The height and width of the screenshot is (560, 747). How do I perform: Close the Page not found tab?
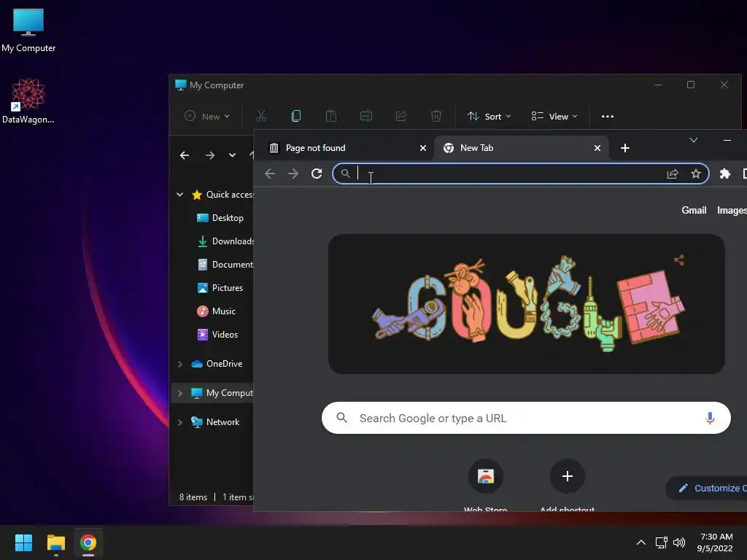(422, 148)
